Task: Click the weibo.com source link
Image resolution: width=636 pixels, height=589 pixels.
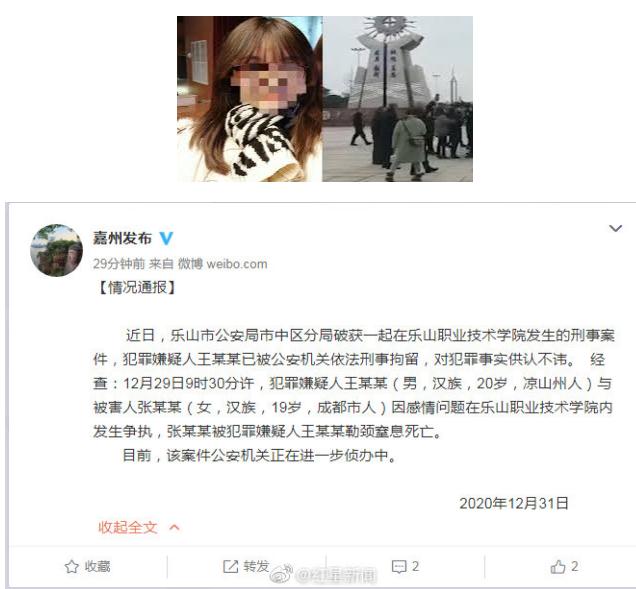Action: pyautogui.click(x=237, y=264)
